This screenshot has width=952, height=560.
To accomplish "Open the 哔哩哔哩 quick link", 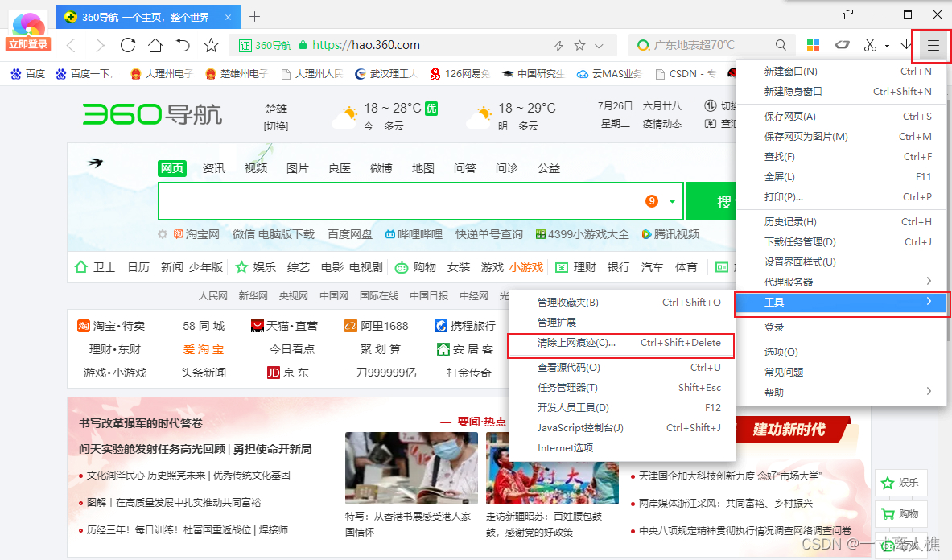I will point(414,234).
